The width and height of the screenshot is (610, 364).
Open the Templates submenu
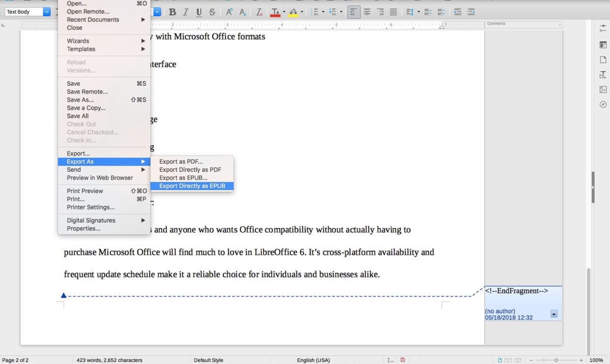point(104,49)
